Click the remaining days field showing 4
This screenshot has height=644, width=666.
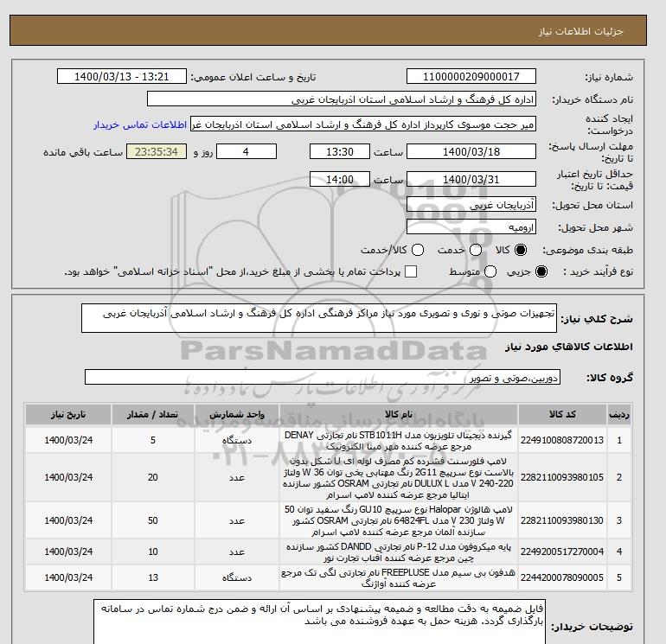[247, 151]
